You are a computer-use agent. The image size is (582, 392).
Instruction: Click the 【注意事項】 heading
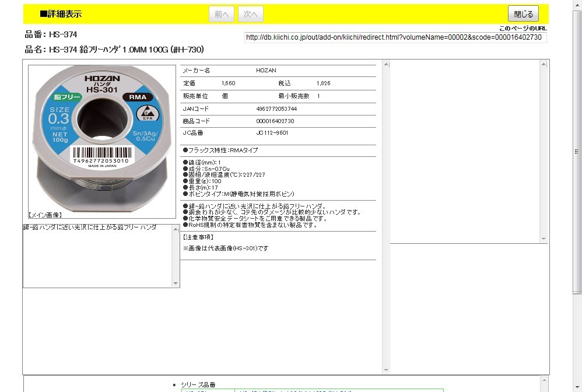click(198, 237)
